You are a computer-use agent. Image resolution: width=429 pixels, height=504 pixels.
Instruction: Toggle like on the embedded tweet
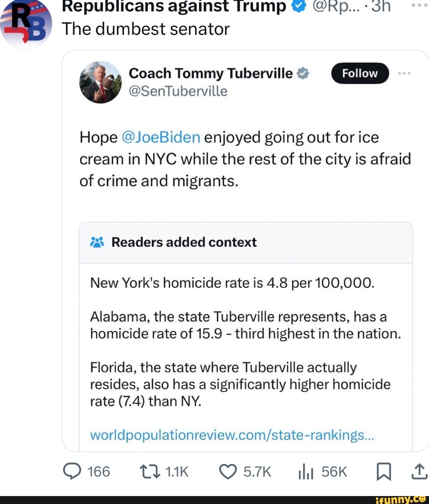(x=227, y=472)
